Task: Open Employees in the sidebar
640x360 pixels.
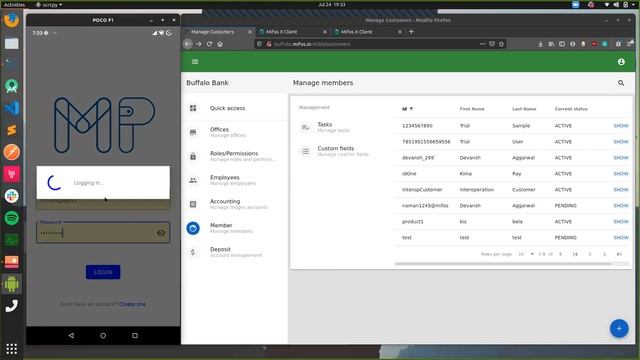Action: 235,180
